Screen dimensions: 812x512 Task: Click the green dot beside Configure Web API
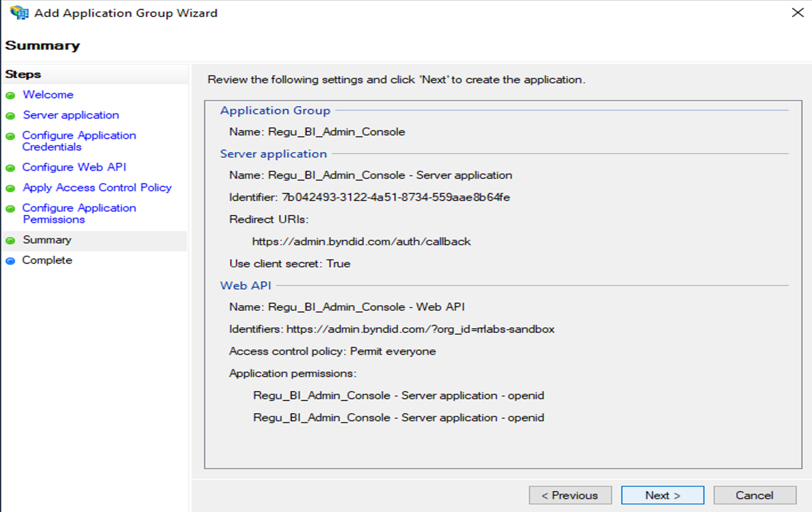pos(10,168)
